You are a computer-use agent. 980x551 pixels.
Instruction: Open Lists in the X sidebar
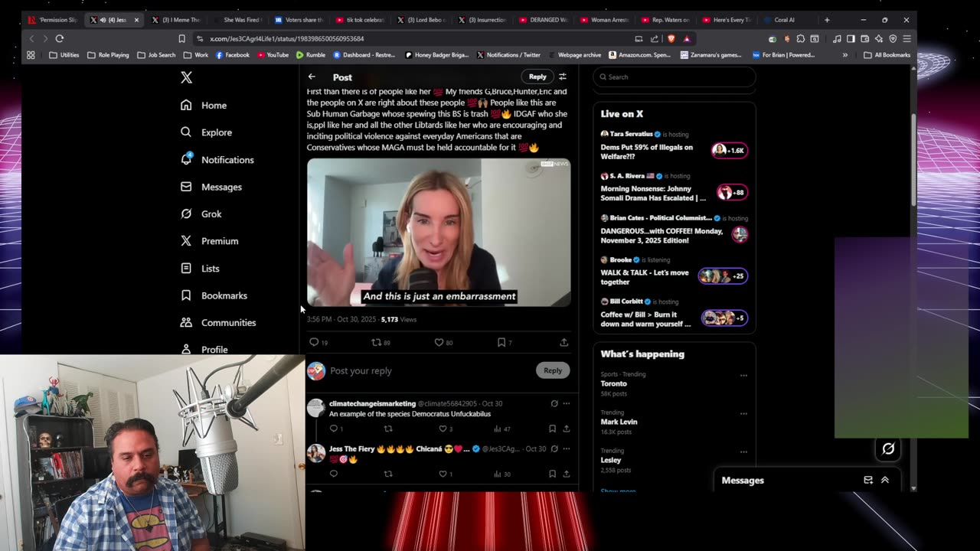(x=201, y=269)
